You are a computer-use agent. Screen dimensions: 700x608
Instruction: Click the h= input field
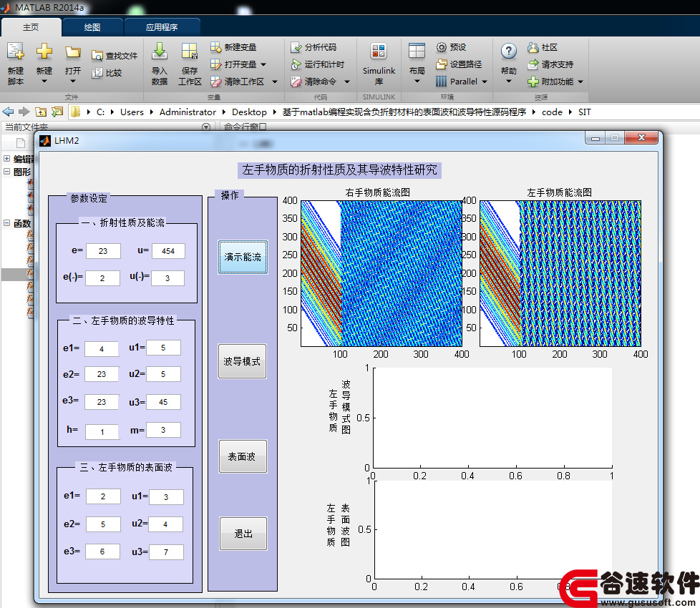pos(102,432)
